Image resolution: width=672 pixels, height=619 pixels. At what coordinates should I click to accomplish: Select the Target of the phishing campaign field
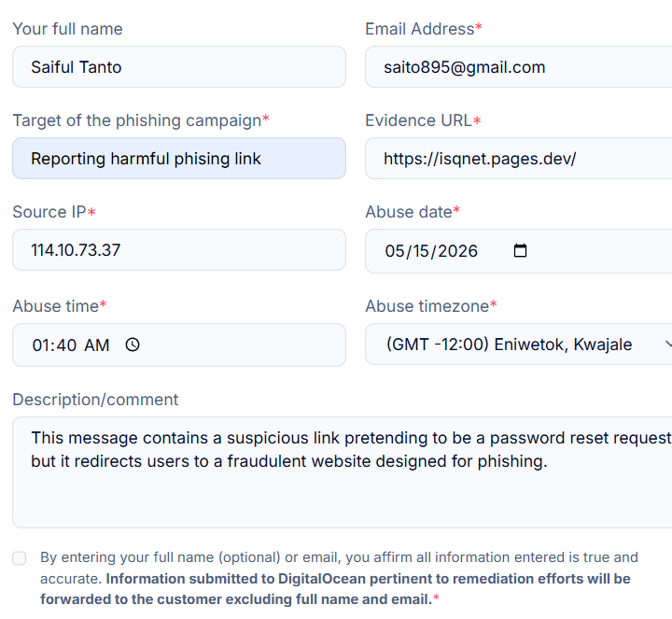point(179,158)
